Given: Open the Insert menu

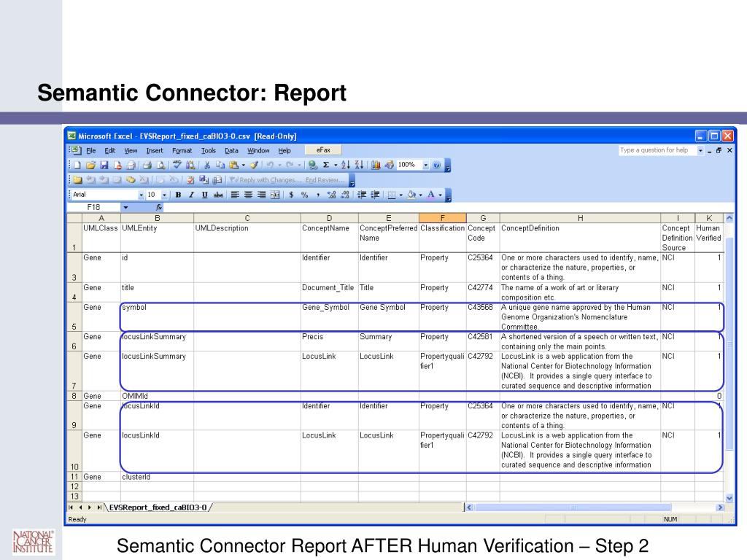Looking at the screenshot, I should coord(155,150).
